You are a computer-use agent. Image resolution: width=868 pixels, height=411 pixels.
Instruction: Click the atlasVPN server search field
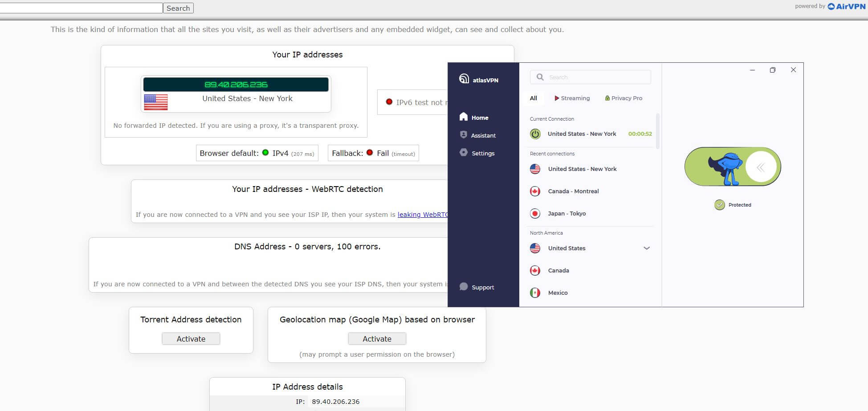point(591,77)
